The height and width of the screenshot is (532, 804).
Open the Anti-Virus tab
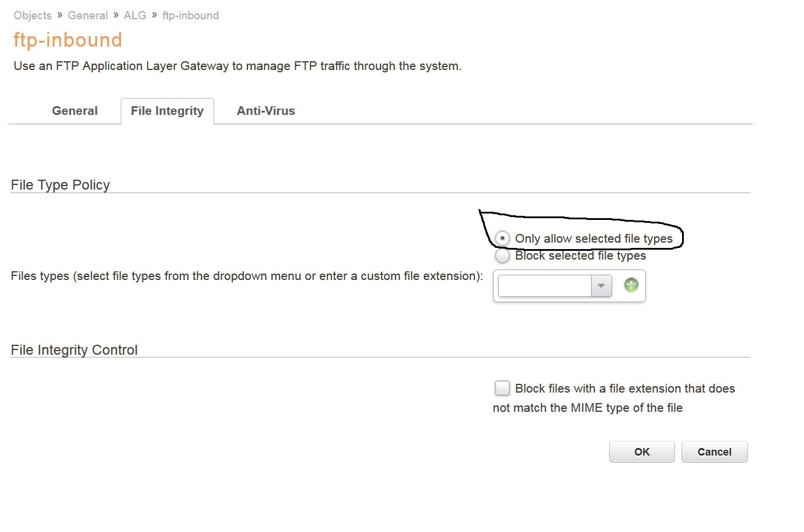265,111
